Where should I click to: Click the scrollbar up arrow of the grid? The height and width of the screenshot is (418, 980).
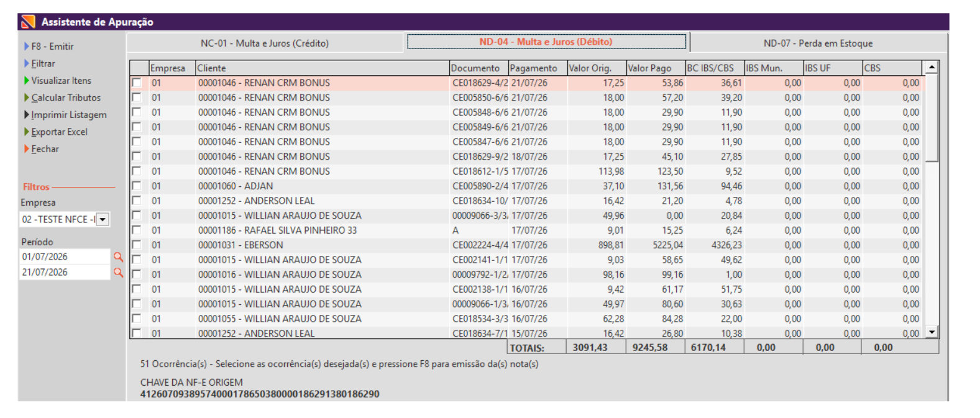(932, 67)
